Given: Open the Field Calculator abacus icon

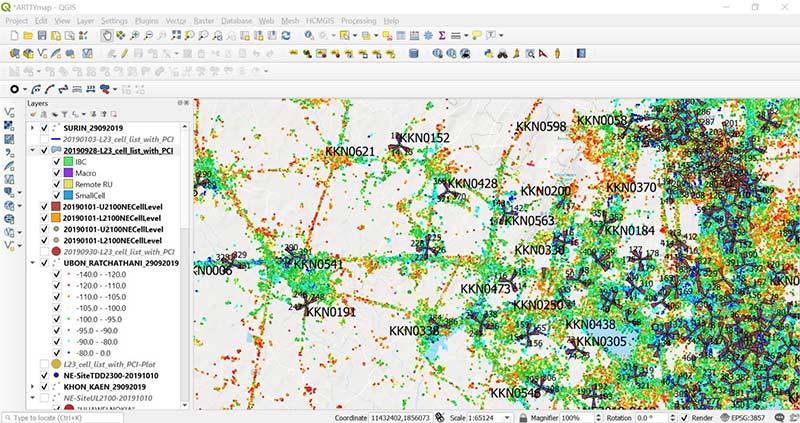Looking at the screenshot, I should tap(414, 35).
